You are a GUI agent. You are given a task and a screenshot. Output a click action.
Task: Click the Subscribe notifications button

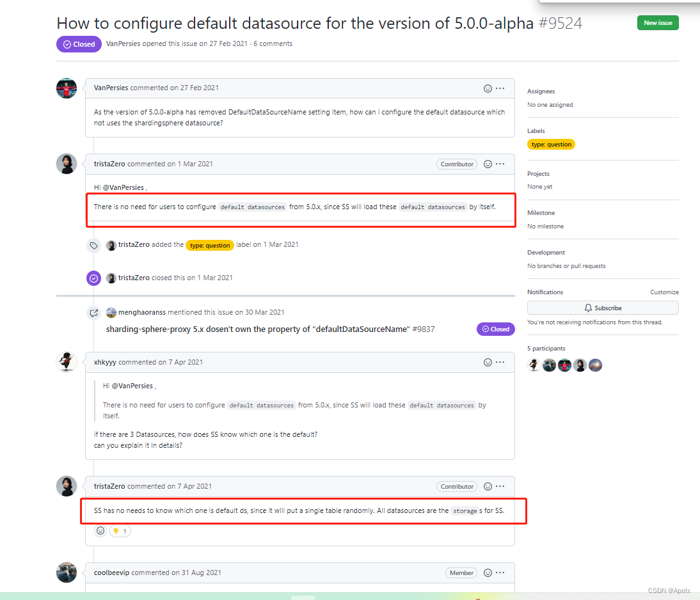click(603, 308)
